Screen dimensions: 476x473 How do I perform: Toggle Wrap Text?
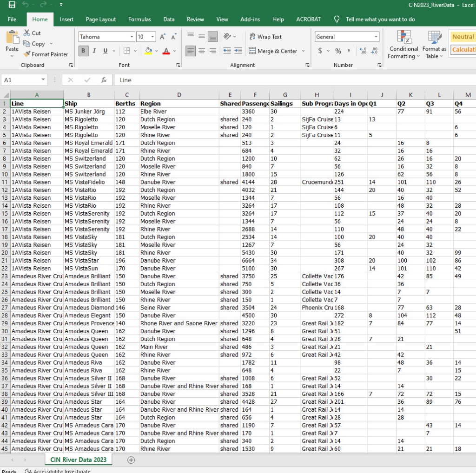(265, 37)
